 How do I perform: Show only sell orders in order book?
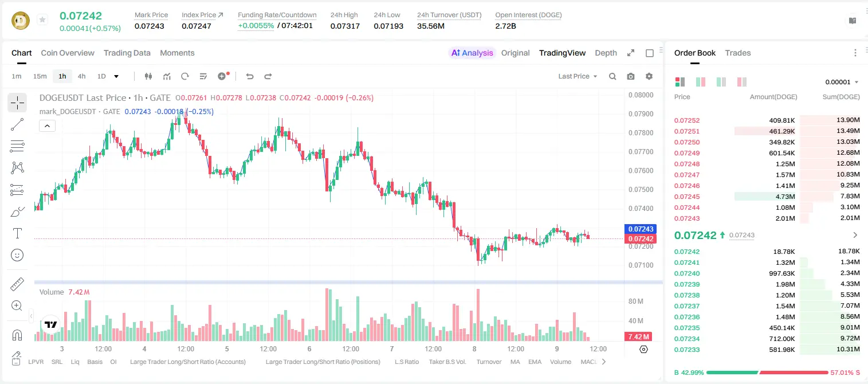pyautogui.click(x=741, y=82)
